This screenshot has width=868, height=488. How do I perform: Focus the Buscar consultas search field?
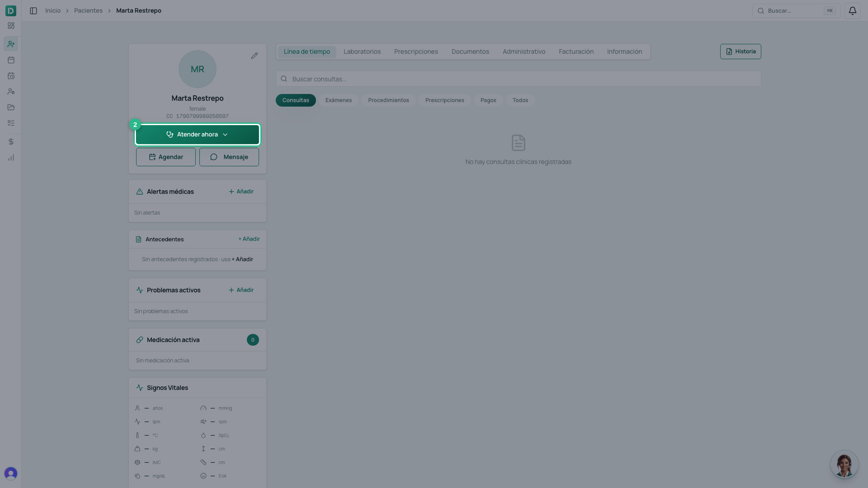518,79
